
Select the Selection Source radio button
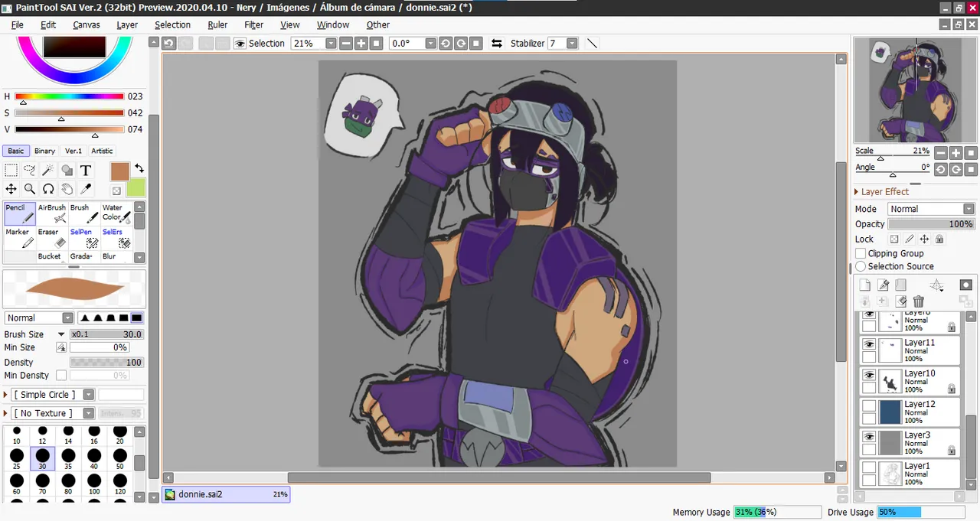point(861,266)
